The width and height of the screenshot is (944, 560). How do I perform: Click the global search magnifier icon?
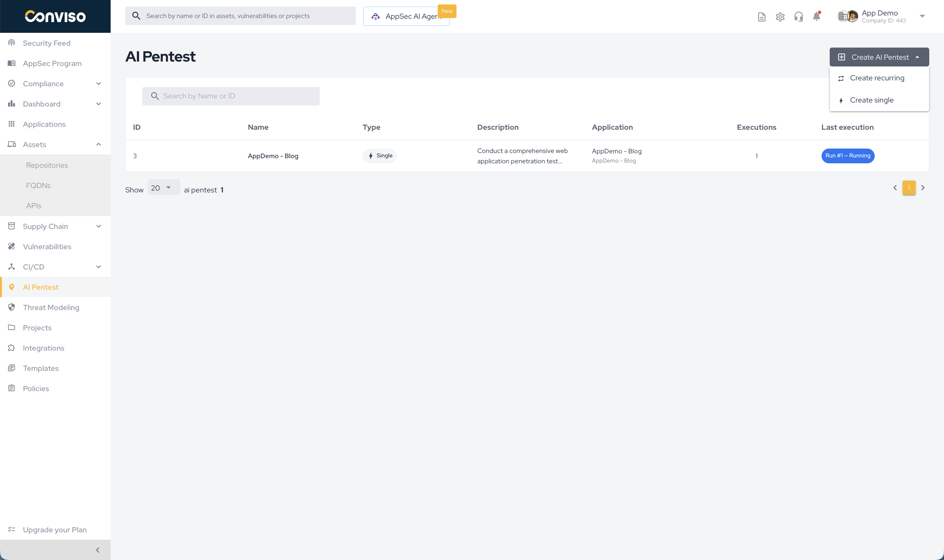[136, 16]
